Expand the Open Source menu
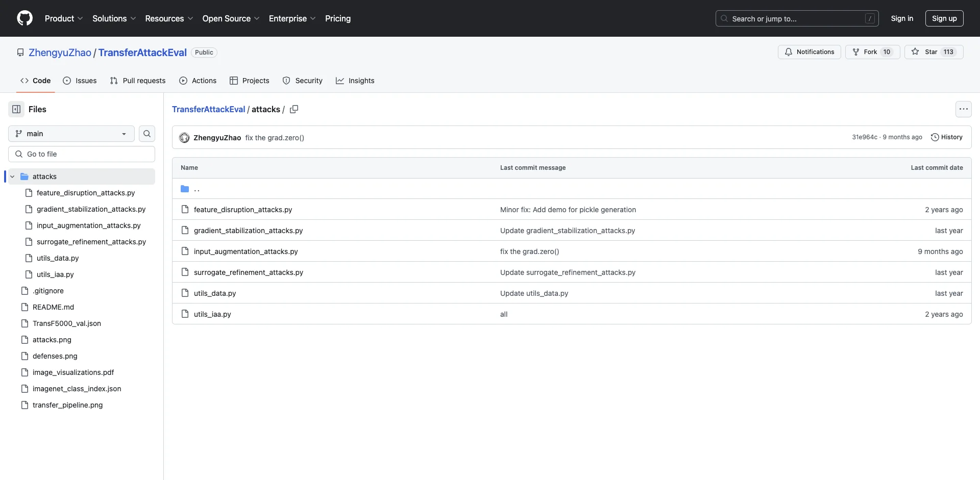This screenshot has height=480, width=980. coord(231,18)
